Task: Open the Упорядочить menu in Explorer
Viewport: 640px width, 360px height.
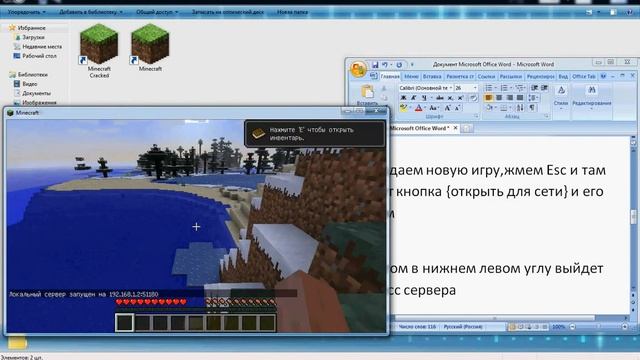Action: point(27,12)
